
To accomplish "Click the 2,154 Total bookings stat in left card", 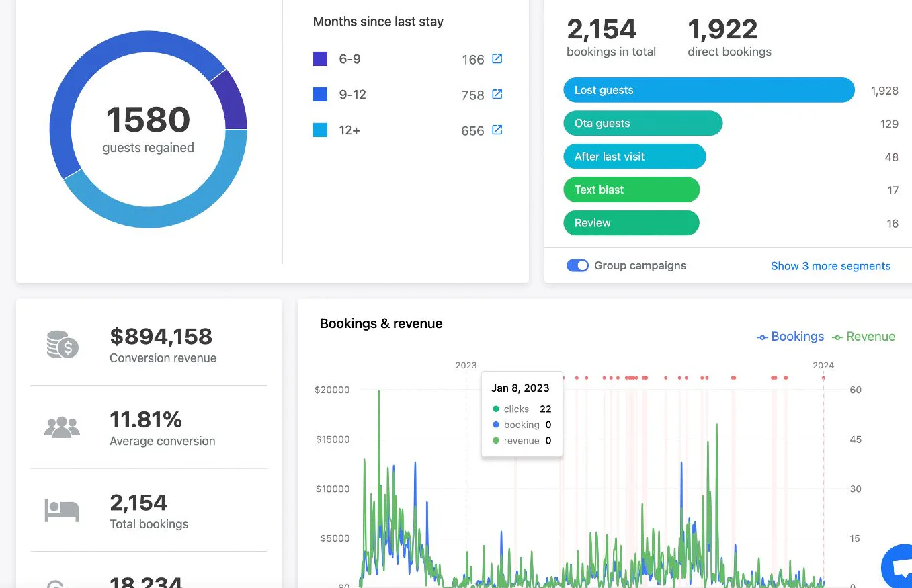I will tap(138, 502).
